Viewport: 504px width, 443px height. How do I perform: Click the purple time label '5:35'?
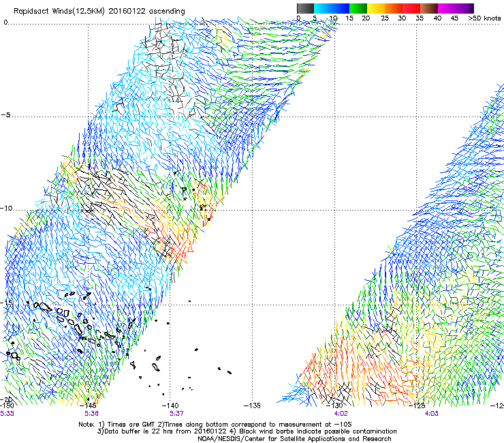click(7, 414)
